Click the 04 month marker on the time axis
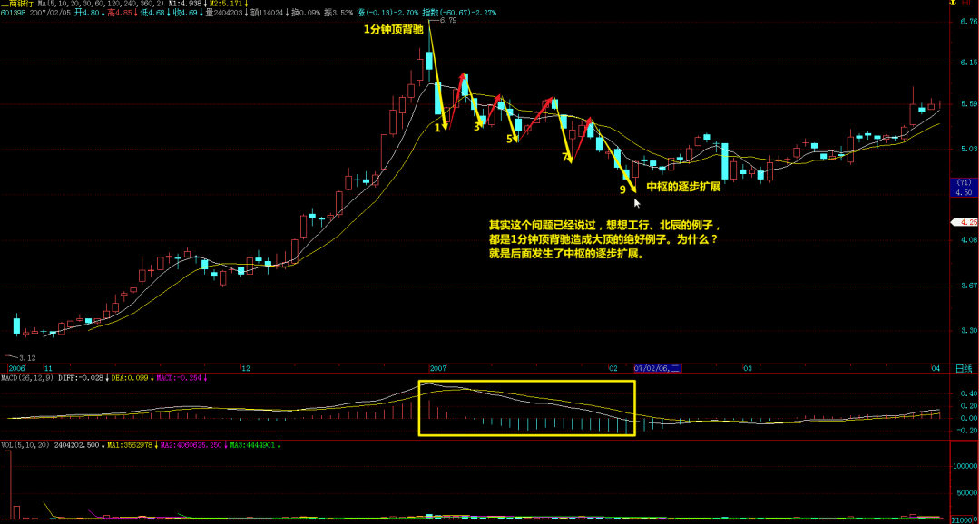The width and height of the screenshot is (980, 524). point(936,368)
